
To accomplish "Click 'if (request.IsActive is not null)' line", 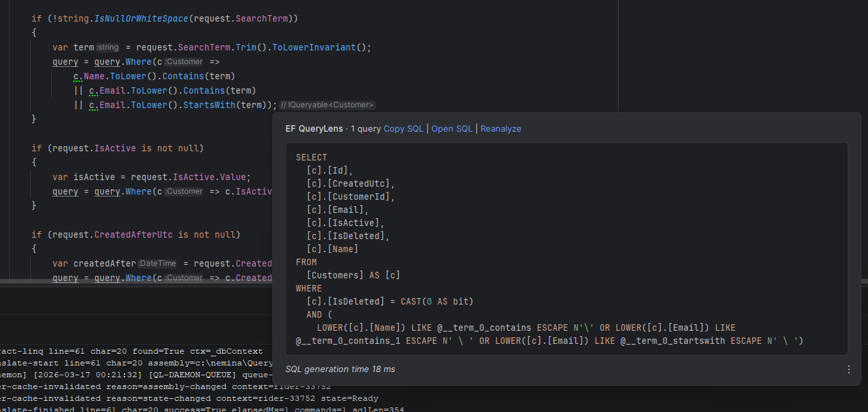I will 118,149.
